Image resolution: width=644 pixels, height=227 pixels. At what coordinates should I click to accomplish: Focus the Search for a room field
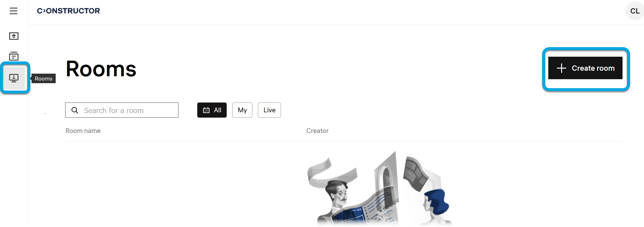(x=122, y=110)
